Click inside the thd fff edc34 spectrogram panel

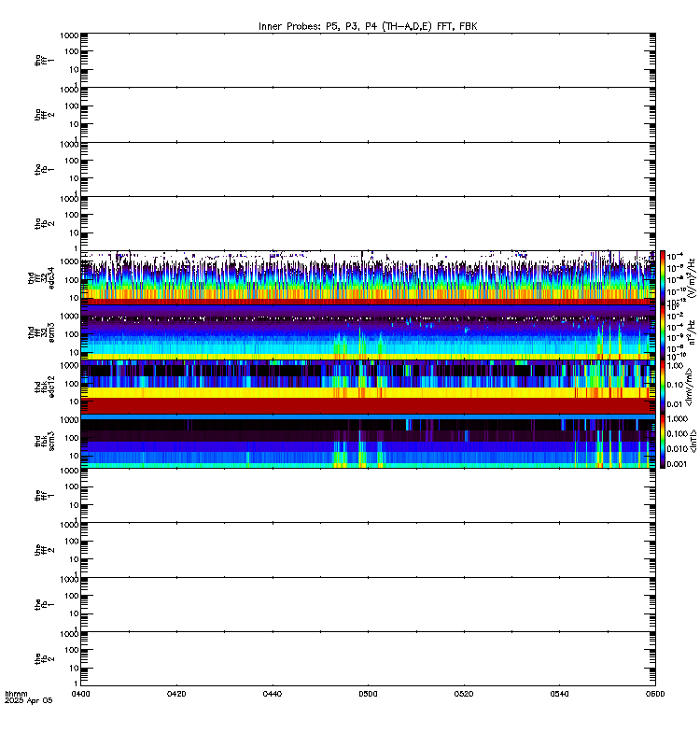(368, 277)
